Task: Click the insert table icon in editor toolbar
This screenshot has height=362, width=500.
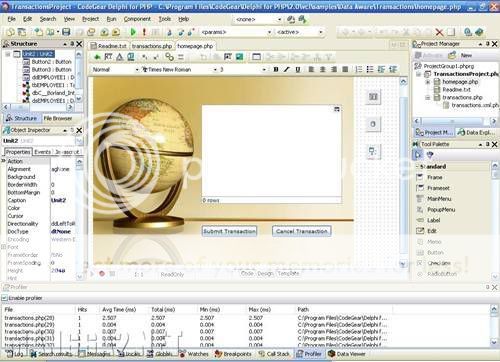Action: tap(256, 57)
